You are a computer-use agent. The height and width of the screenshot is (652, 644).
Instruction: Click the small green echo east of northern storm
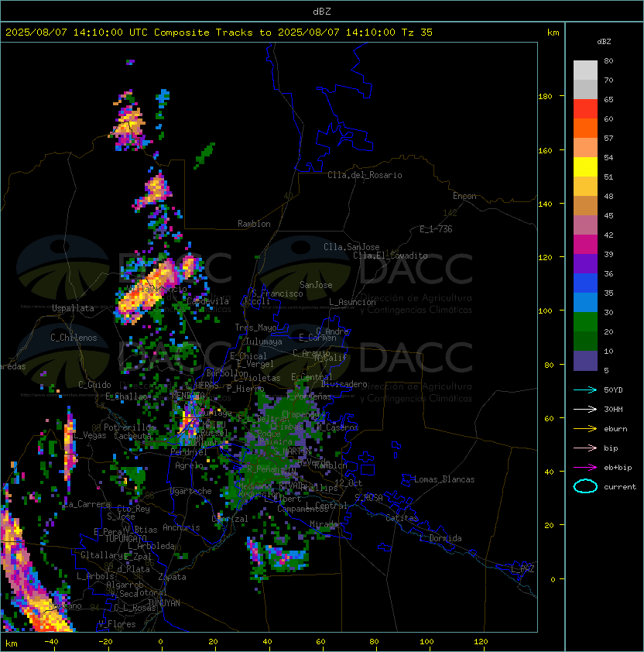(204, 155)
